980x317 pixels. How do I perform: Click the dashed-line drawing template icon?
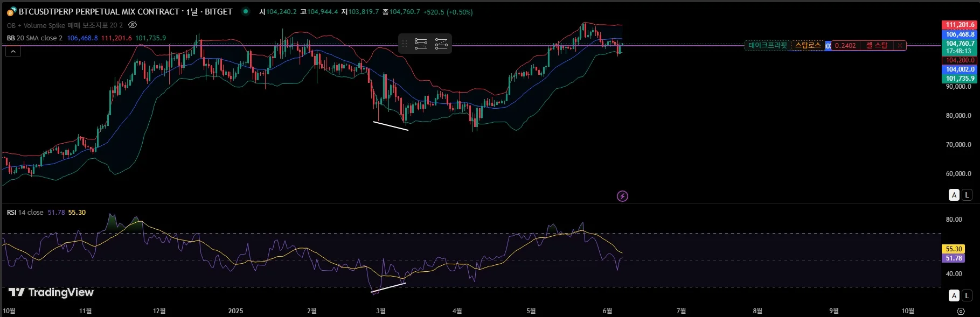click(441, 44)
